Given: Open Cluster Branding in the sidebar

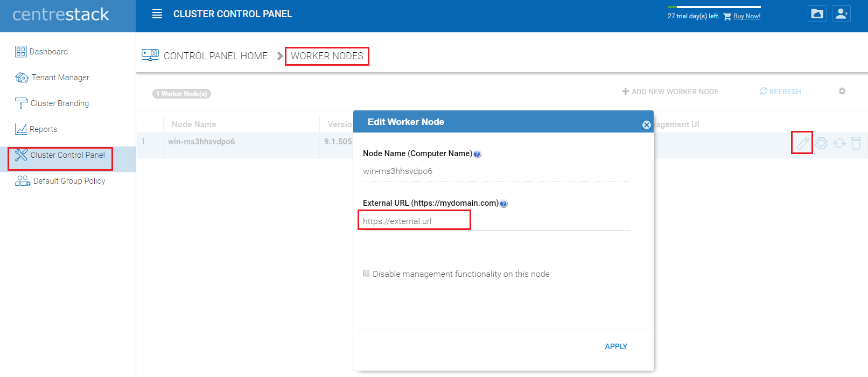Looking at the screenshot, I should (x=60, y=103).
